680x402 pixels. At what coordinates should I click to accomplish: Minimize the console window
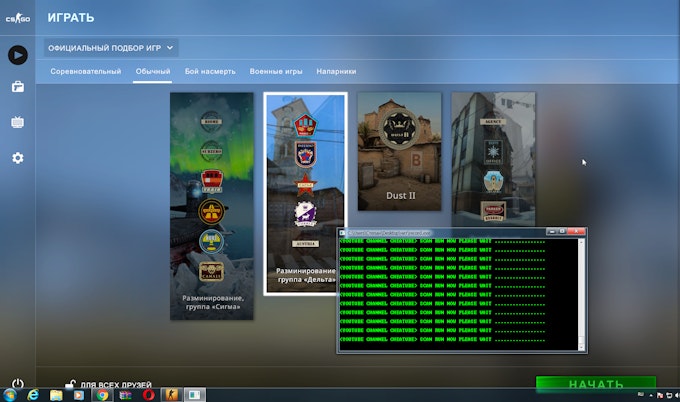[552, 232]
